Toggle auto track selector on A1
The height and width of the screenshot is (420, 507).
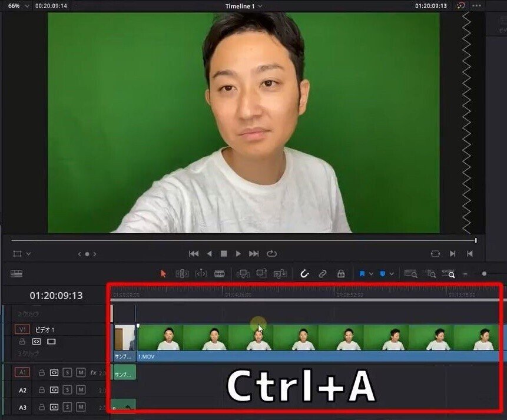54,373
